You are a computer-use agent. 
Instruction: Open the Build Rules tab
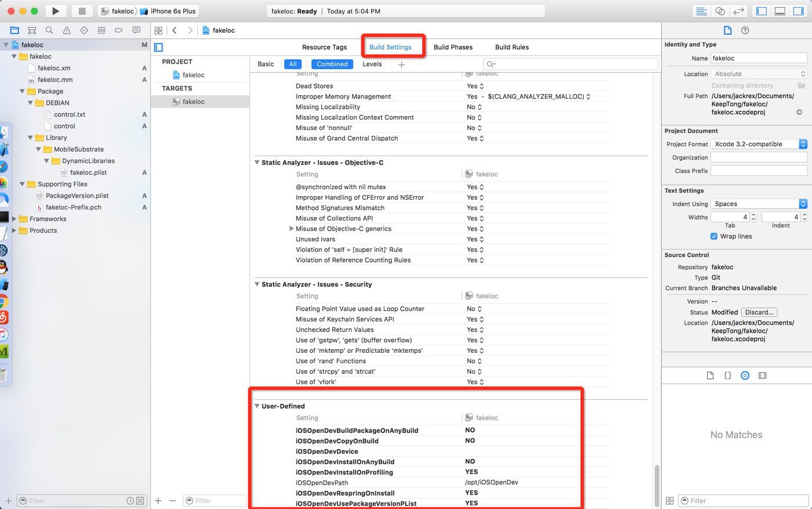click(x=512, y=47)
